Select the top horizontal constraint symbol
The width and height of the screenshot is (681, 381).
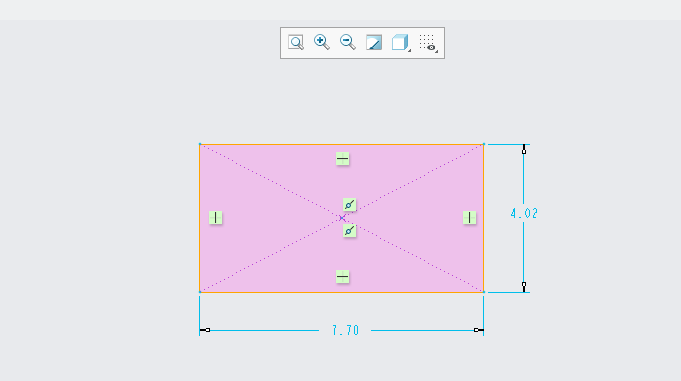click(343, 159)
